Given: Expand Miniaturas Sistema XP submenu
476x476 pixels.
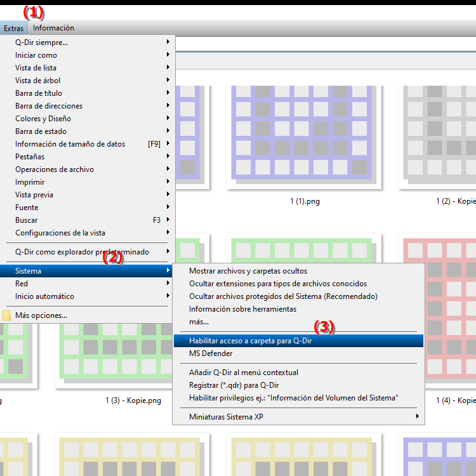Looking at the screenshot, I should point(298,417).
